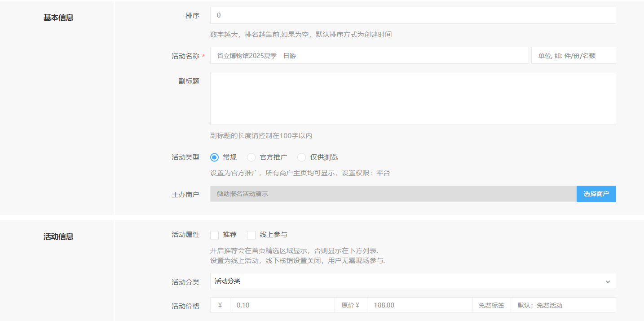
Task: Focus the 排序 number input field
Action: click(x=413, y=15)
